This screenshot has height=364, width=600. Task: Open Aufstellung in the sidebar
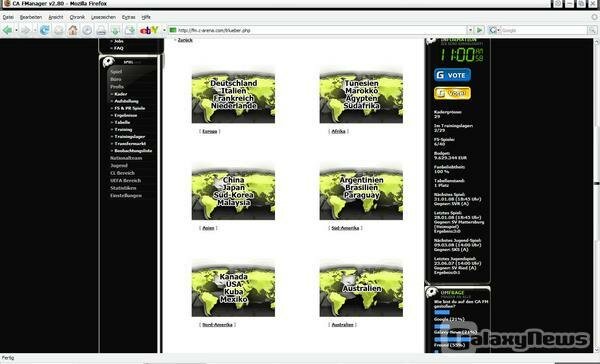pyautogui.click(x=127, y=101)
